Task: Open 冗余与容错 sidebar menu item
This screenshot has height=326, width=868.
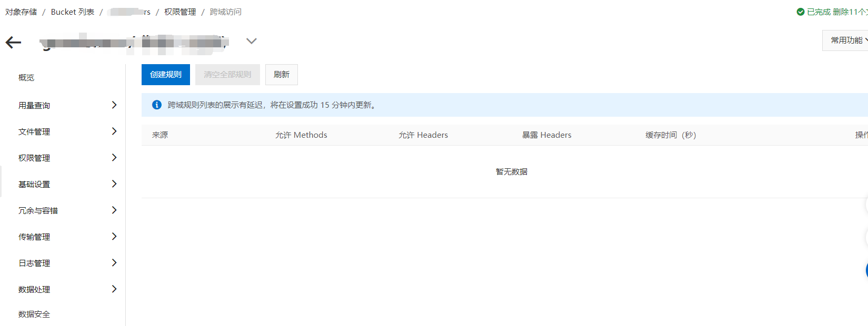Action: click(x=38, y=210)
